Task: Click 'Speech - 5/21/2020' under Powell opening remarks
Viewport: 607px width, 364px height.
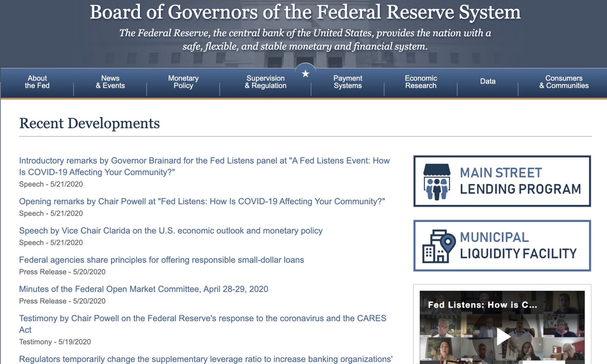Action: 51,214
